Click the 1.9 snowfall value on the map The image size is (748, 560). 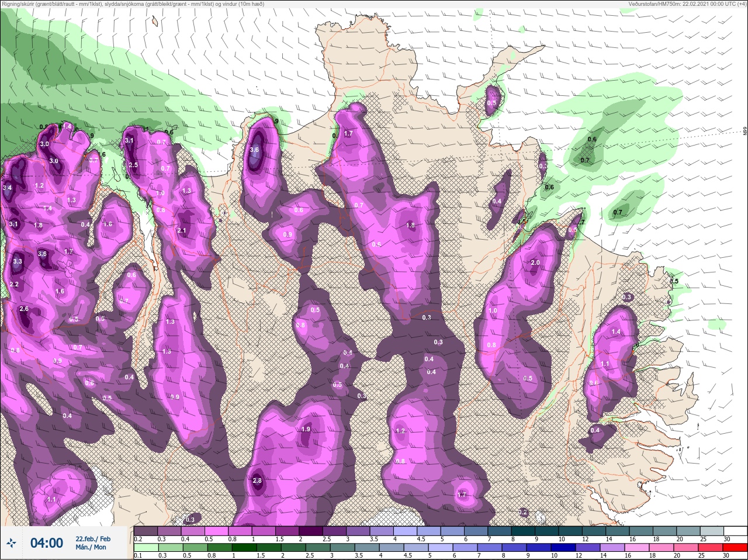(306, 429)
